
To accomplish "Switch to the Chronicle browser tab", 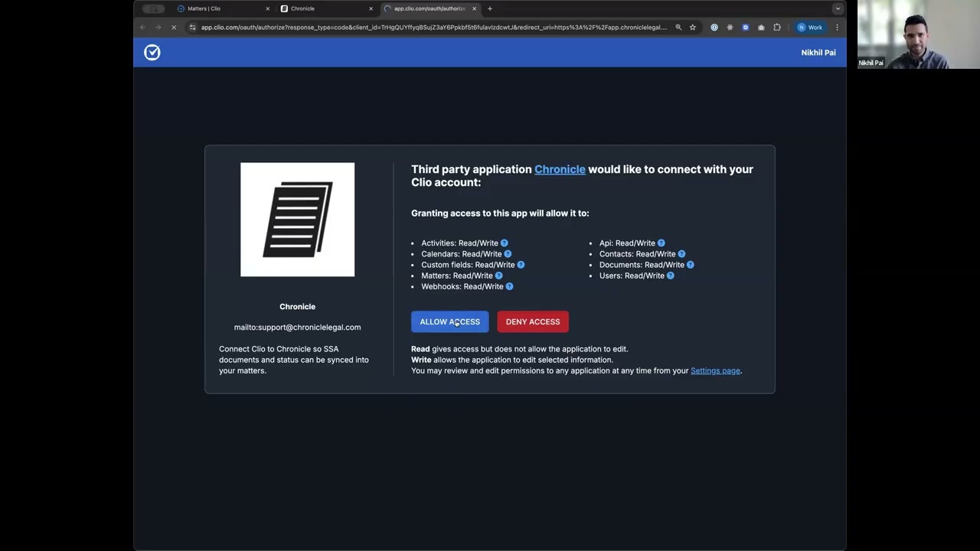I will pyautogui.click(x=325, y=8).
